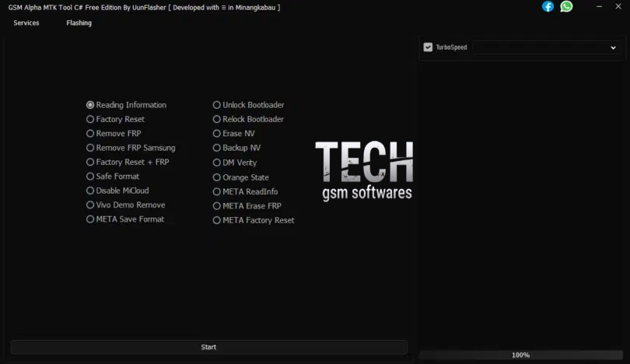The height and width of the screenshot is (364, 630).
Task: Select Remove FRP Samsung
Action: coord(131,148)
